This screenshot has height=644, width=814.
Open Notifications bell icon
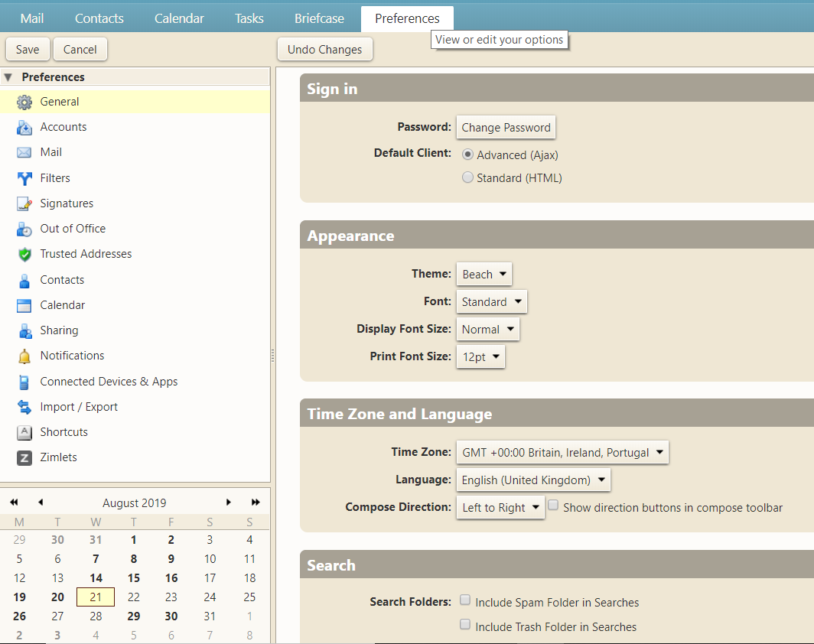[x=24, y=356]
